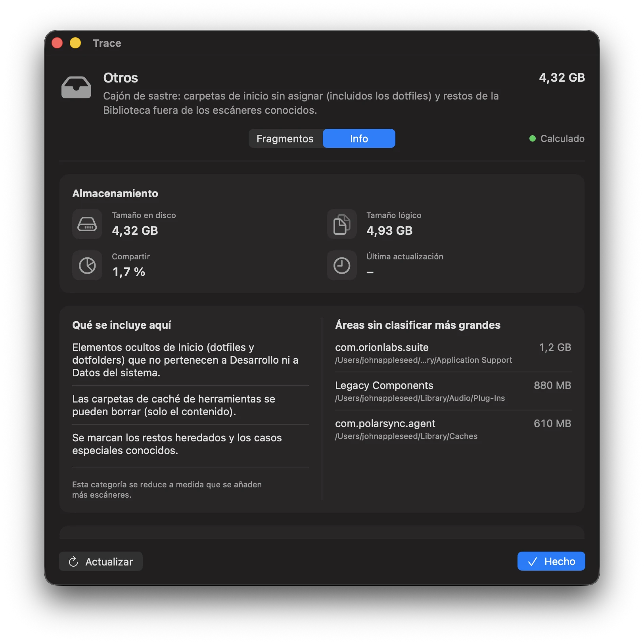This screenshot has width=644, height=644.
Task: Click the clock icon beside Última actualización
Action: [x=342, y=265]
